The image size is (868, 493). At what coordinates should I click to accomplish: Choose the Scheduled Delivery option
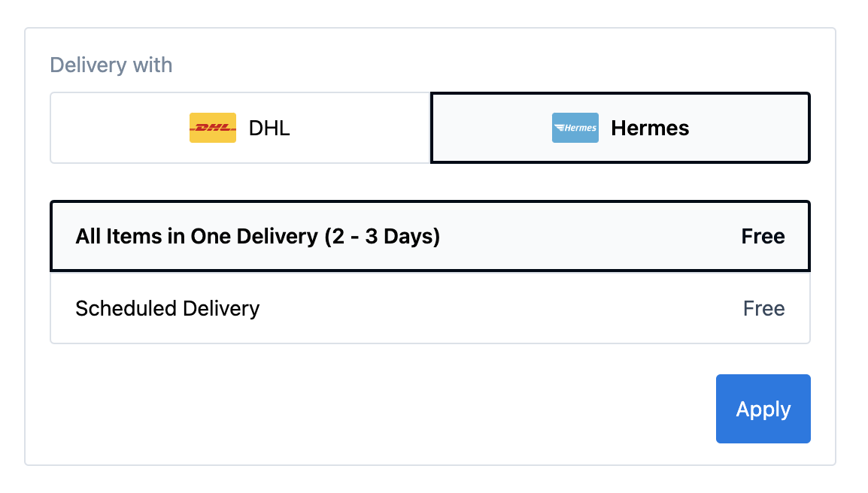(x=430, y=309)
